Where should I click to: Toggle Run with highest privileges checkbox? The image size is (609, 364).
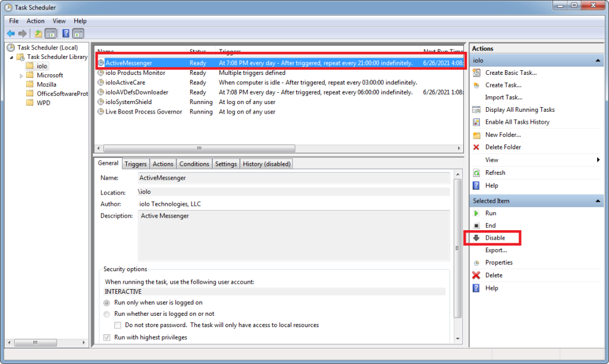tap(107, 338)
